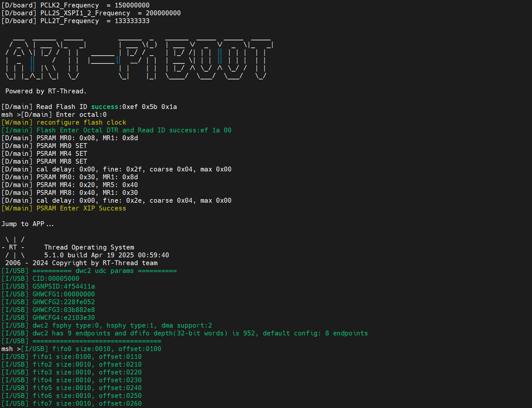Click the 'fifo7 size:0010, offset:0260' line
This screenshot has width=532, height=408.
(72, 403)
